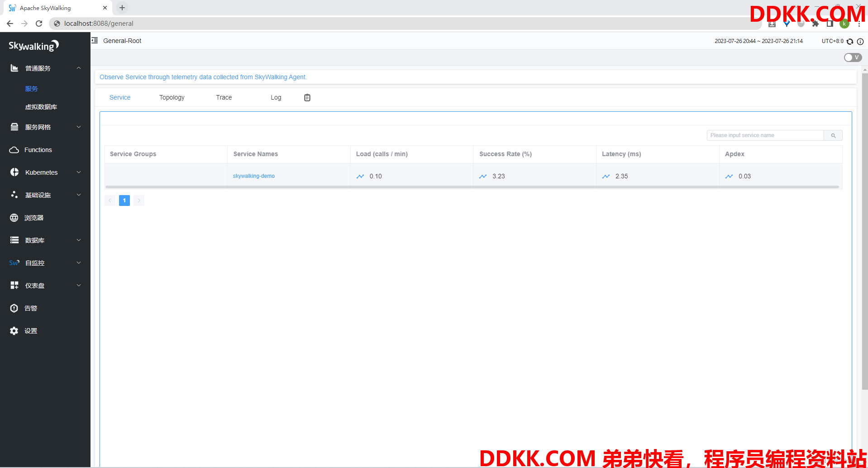Click the Latency trend chart icon

click(606, 176)
